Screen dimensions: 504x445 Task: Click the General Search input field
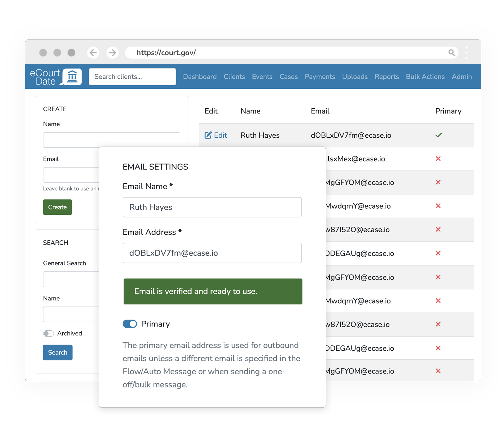[71, 279]
